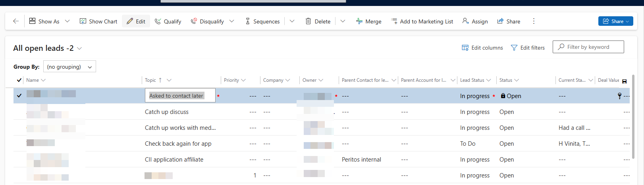Open the Show Chart view

pyautogui.click(x=98, y=21)
